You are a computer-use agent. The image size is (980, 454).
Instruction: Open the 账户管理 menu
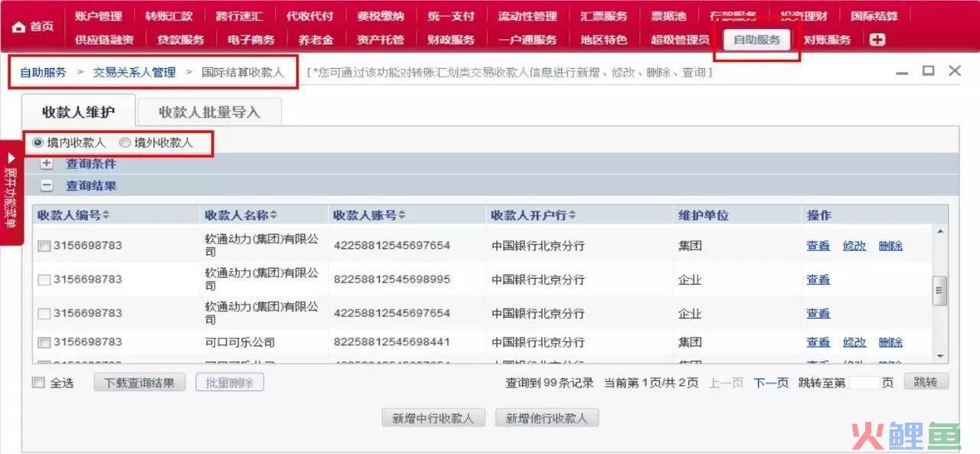click(x=99, y=16)
